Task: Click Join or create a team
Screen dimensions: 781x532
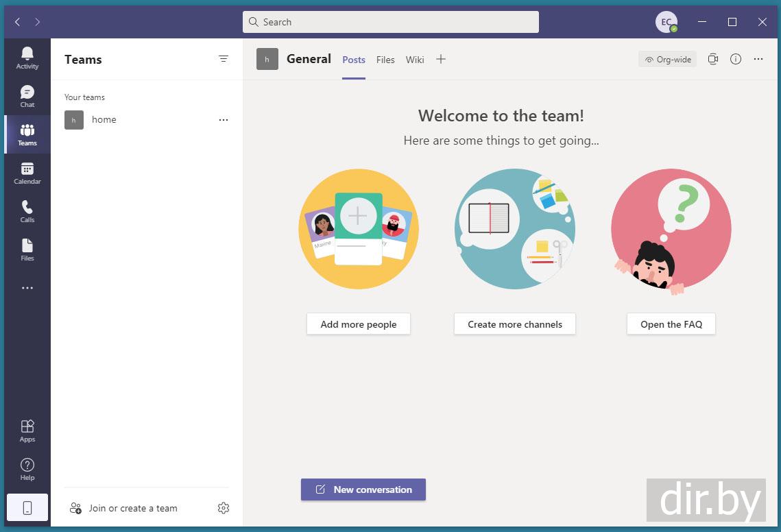Action: point(133,508)
